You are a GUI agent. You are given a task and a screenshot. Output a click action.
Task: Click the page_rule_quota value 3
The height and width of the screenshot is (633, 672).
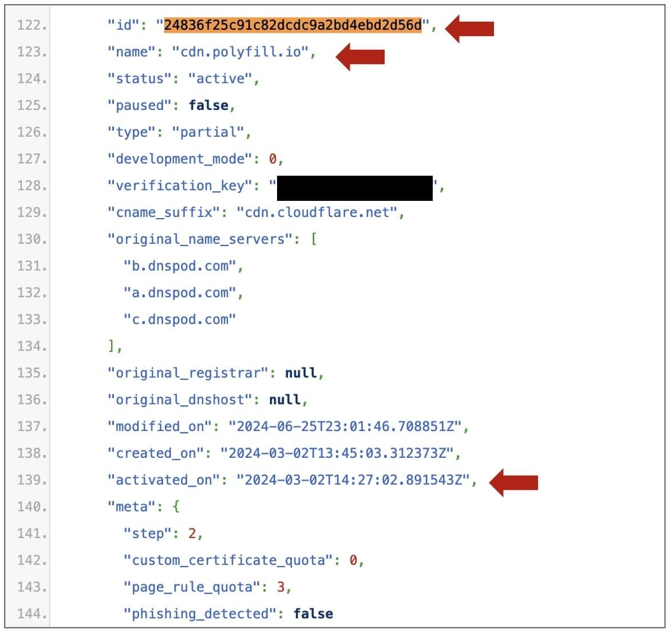(x=280, y=587)
